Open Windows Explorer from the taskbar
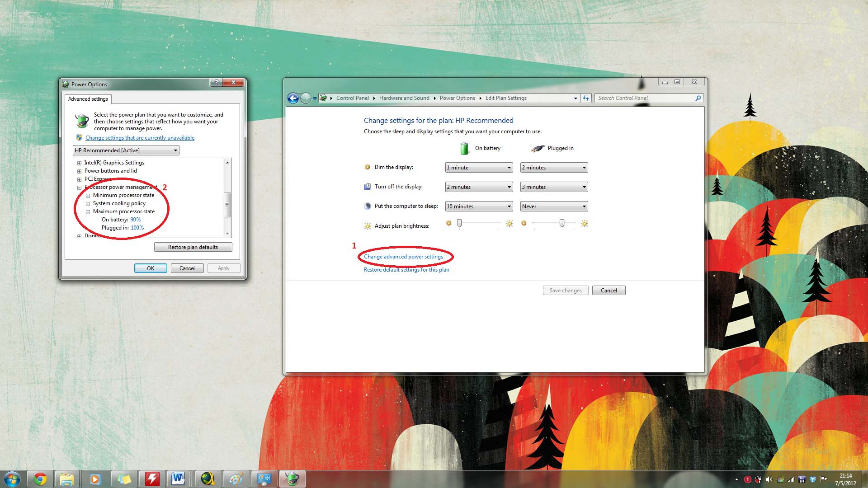The image size is (868, 488). [67, 479]
